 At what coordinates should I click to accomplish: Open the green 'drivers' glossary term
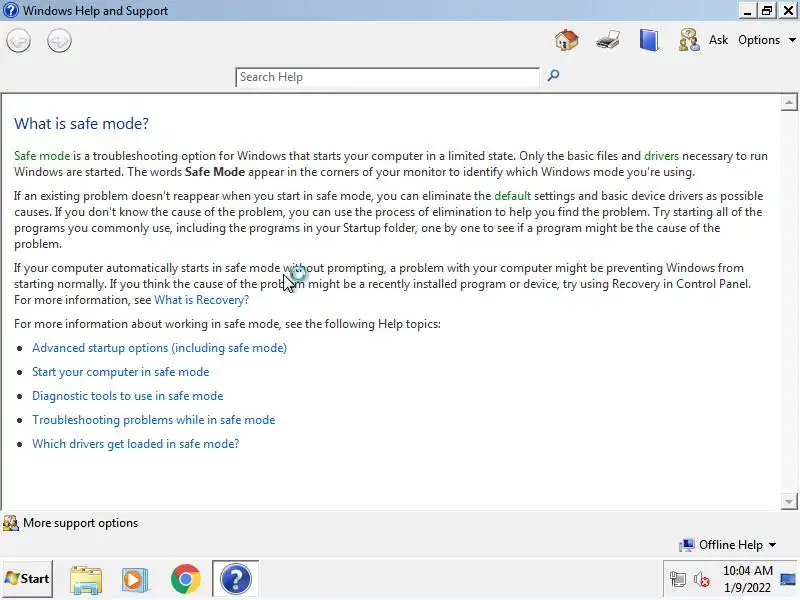(x=661, y=156)
